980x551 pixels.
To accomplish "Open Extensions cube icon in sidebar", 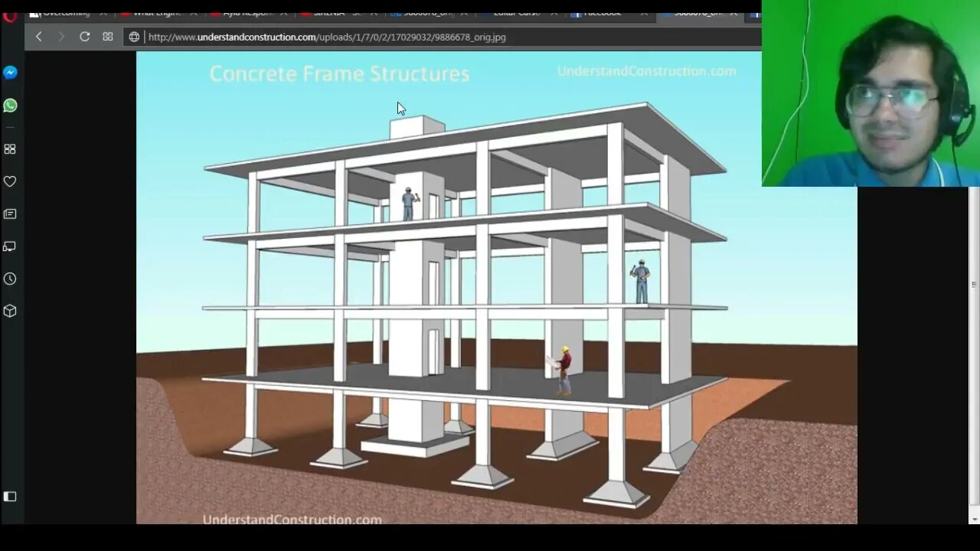I will [10, 311].
